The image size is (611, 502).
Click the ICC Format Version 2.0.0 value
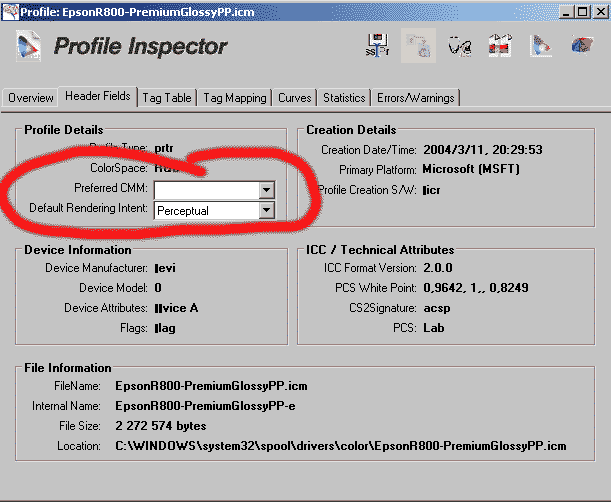[438, 268]
